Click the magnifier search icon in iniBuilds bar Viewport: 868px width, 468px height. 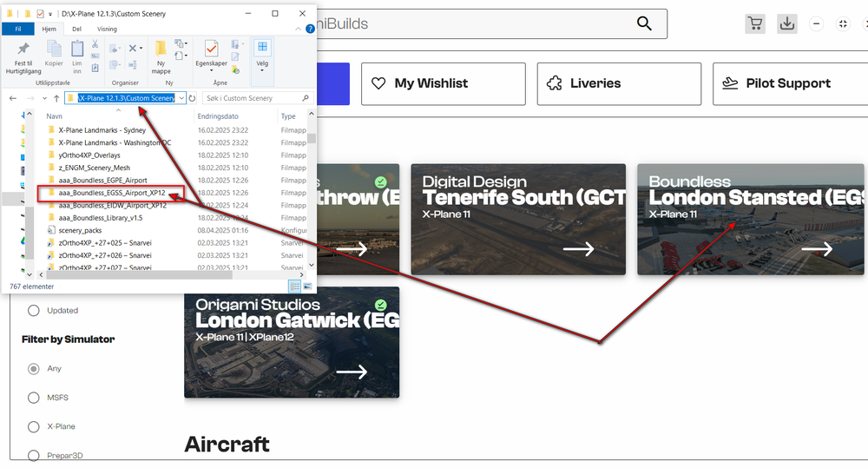point(644,23)
